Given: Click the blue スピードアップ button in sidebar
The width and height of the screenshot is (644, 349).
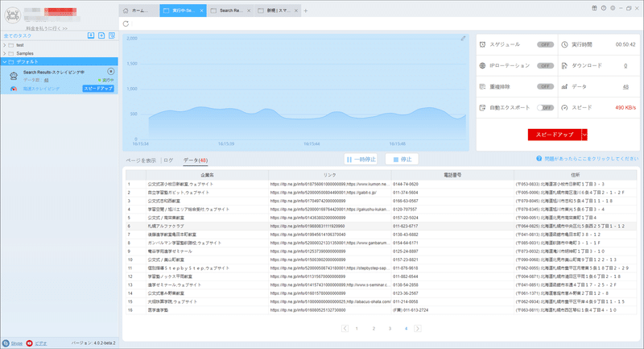Looking at the screenshot, I should 97,89.
